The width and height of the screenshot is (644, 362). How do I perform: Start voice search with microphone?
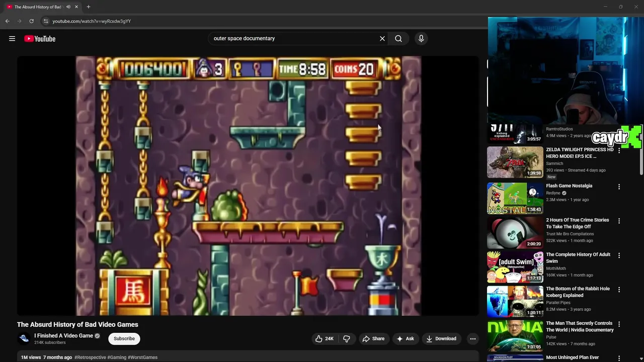pyautogui.click(x=421, y=38)
